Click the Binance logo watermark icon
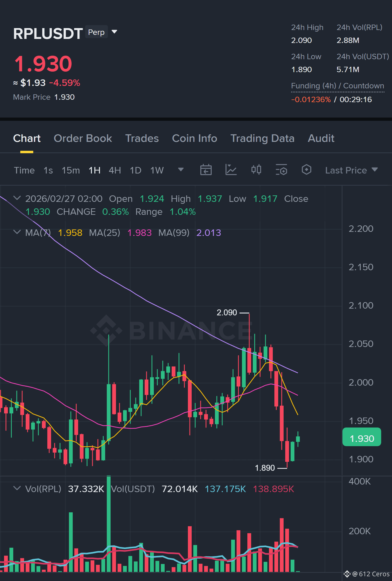The image size is (392, 581). tap(106, 330)
